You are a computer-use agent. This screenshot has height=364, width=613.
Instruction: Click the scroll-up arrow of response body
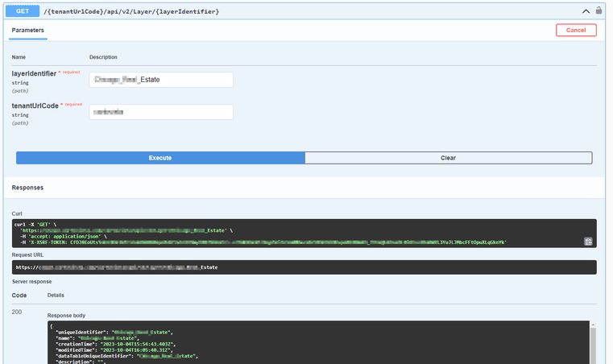pyautogui.click(x=593, y=325)
